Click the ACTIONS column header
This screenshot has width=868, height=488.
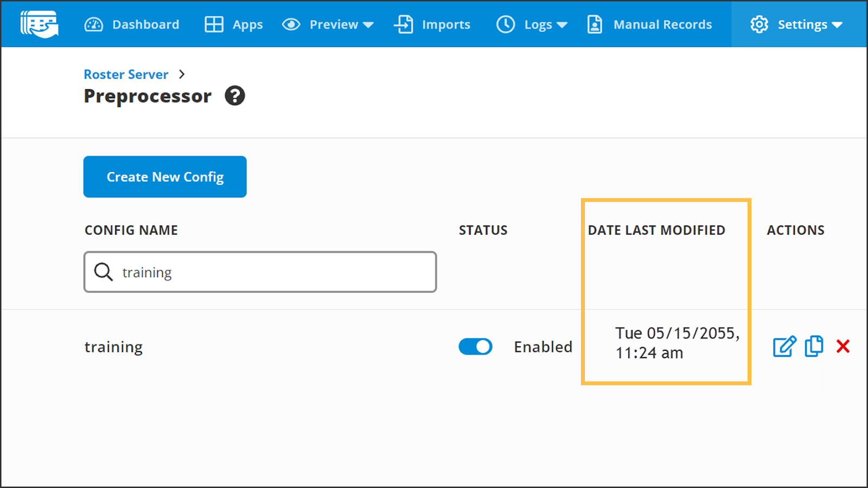point(795,230)
